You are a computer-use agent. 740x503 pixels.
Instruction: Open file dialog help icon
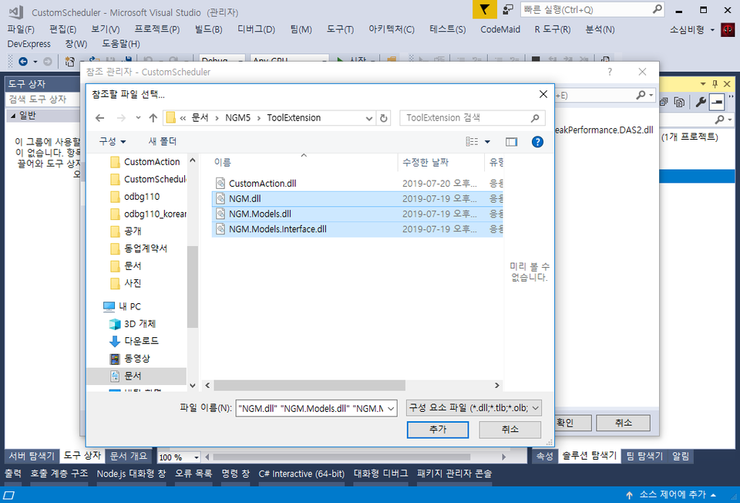pyautogui.click(x=537, y=142)
